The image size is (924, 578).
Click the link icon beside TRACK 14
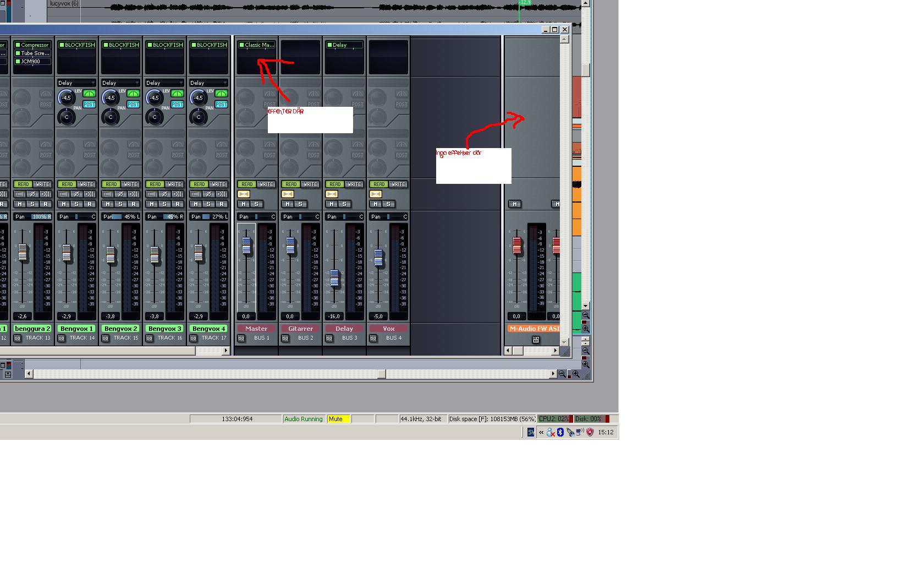pyautogui.click(x=62, y=338)
